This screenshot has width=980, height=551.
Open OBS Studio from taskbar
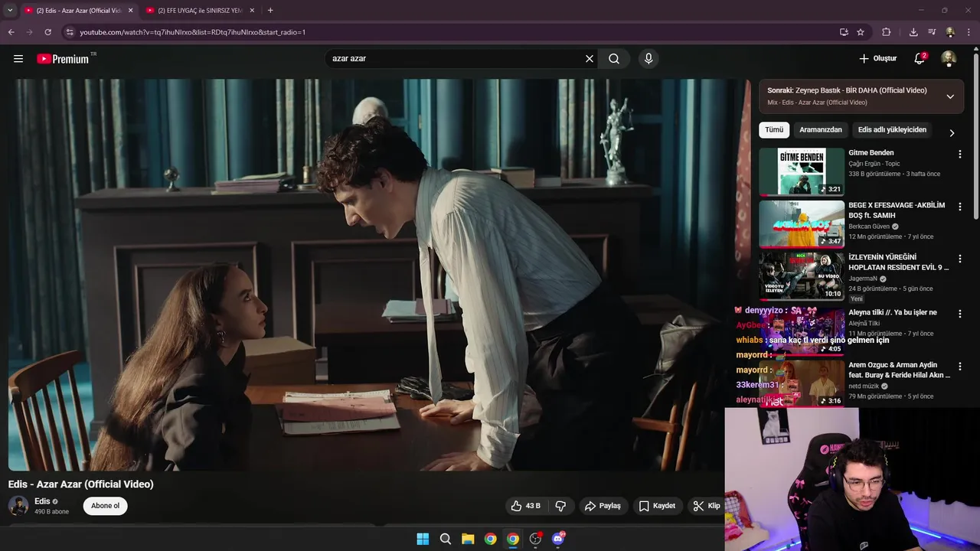[535, 539]
